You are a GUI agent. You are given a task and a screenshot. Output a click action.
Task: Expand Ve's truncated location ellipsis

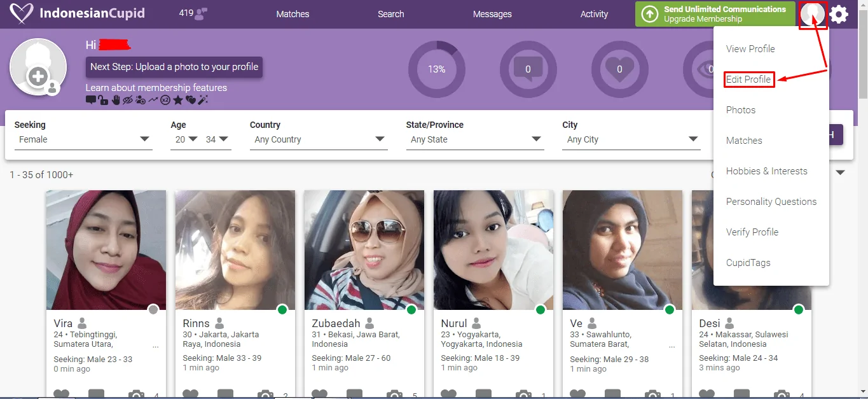[672, 346]
